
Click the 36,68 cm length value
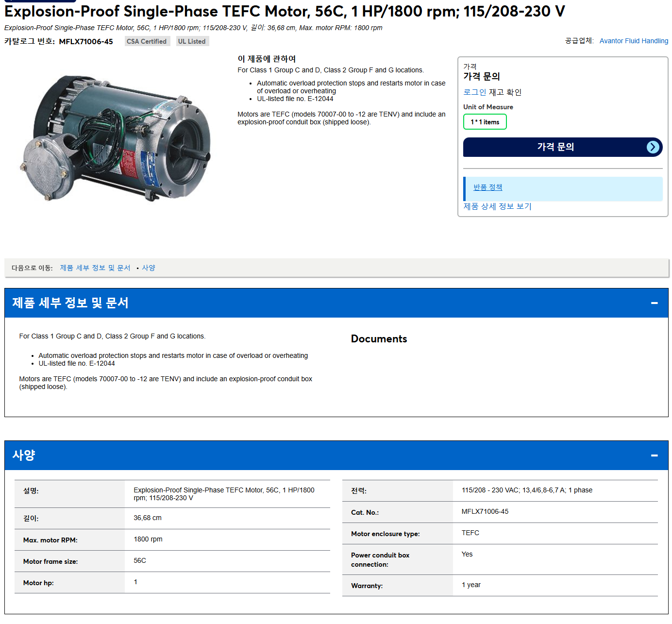148,518
